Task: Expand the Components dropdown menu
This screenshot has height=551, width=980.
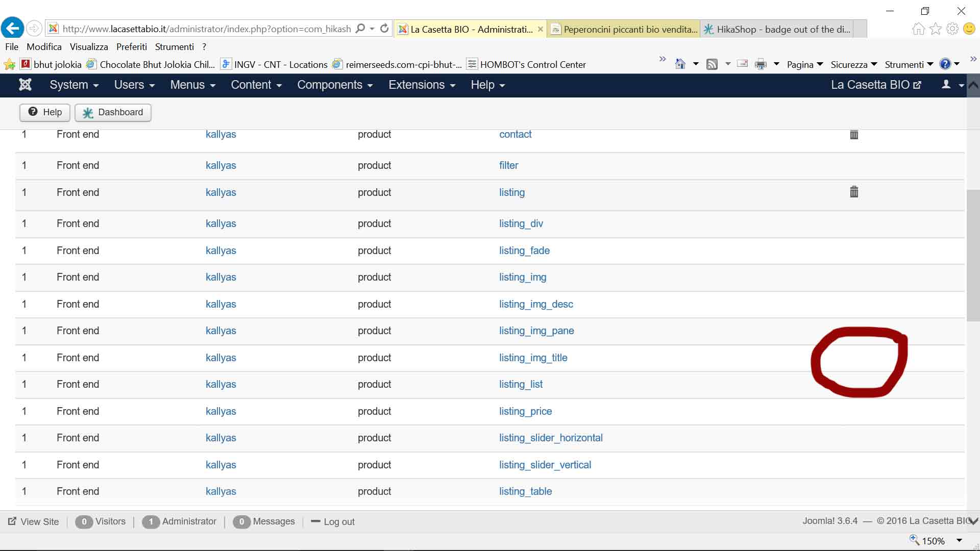Action: pos(335,85)
